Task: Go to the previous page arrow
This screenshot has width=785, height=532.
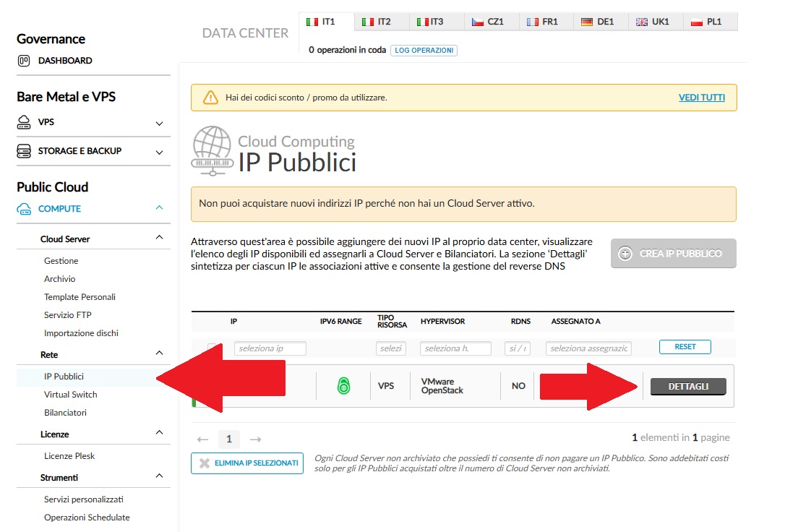Action: [203, 439]
